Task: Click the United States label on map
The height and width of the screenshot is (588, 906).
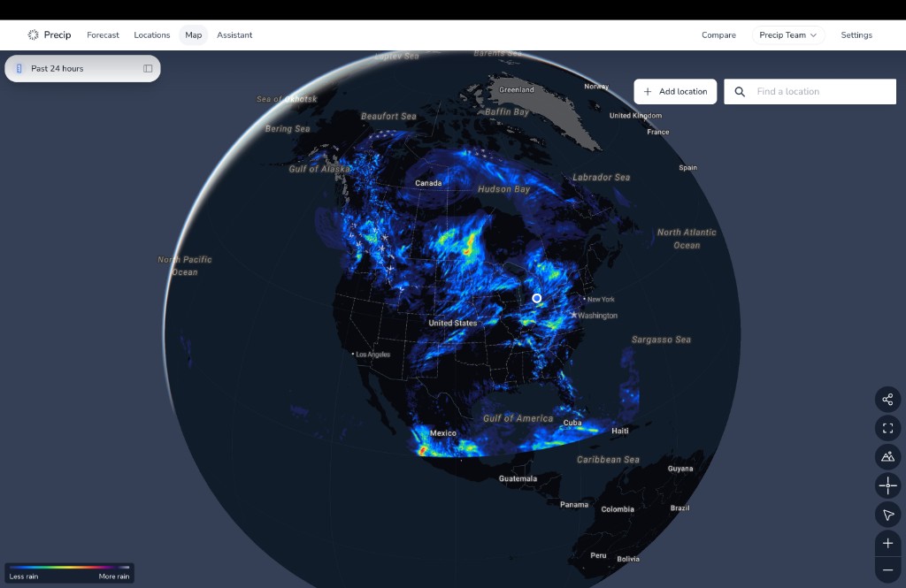Action: 453,323
